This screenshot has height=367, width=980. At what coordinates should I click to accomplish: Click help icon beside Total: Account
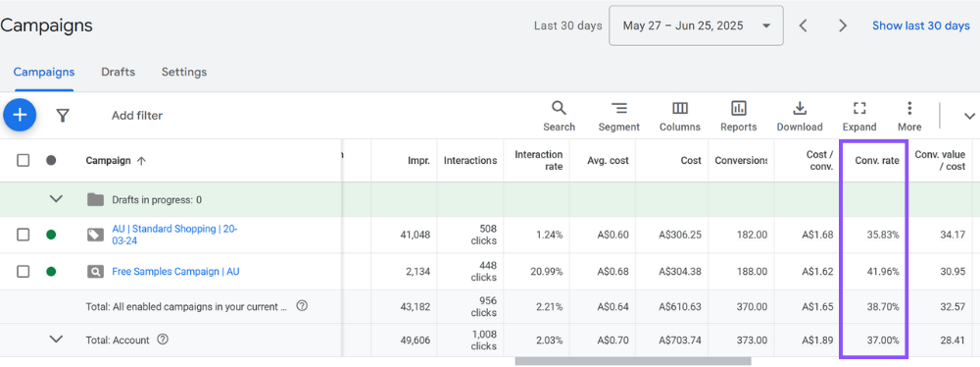click(x=163, y=340)
